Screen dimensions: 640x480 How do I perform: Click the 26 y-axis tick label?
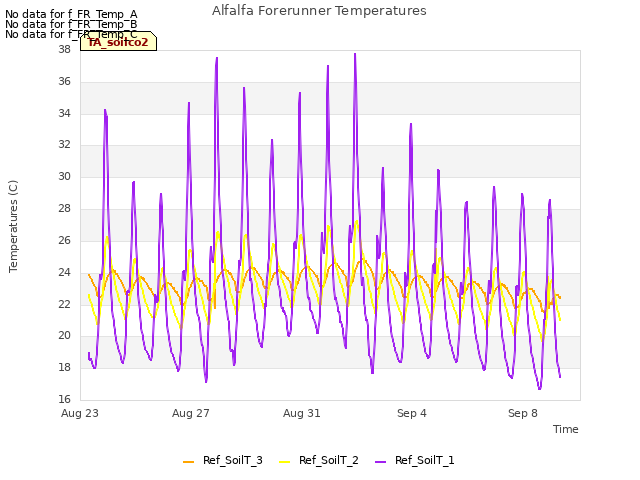point(64,240)
